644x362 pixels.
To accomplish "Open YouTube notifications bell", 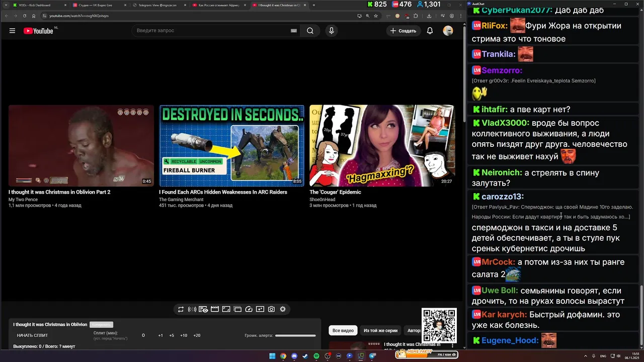I will pos(430,31).
